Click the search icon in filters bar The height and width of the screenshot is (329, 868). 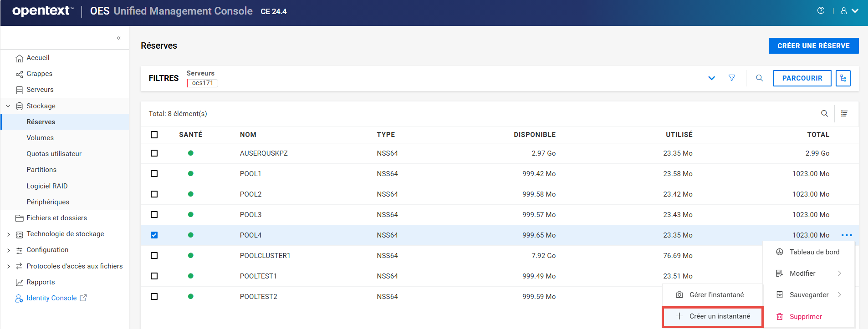pos(759,78)
